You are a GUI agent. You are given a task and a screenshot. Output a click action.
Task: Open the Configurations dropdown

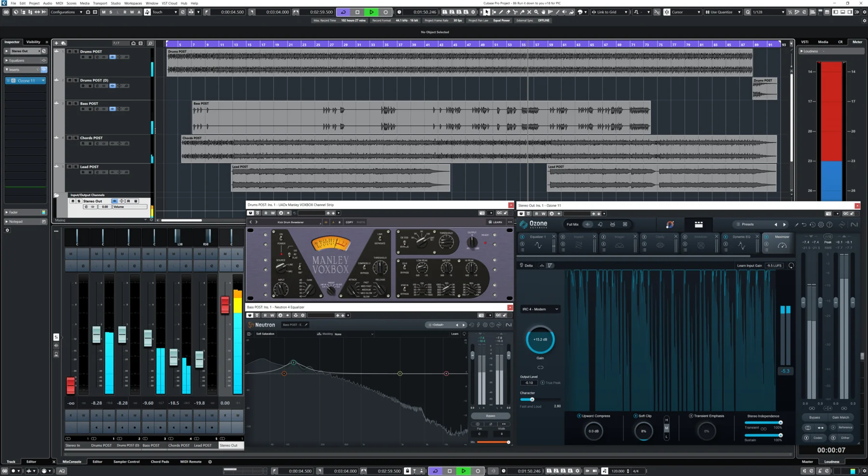click(x=67, y=12)
